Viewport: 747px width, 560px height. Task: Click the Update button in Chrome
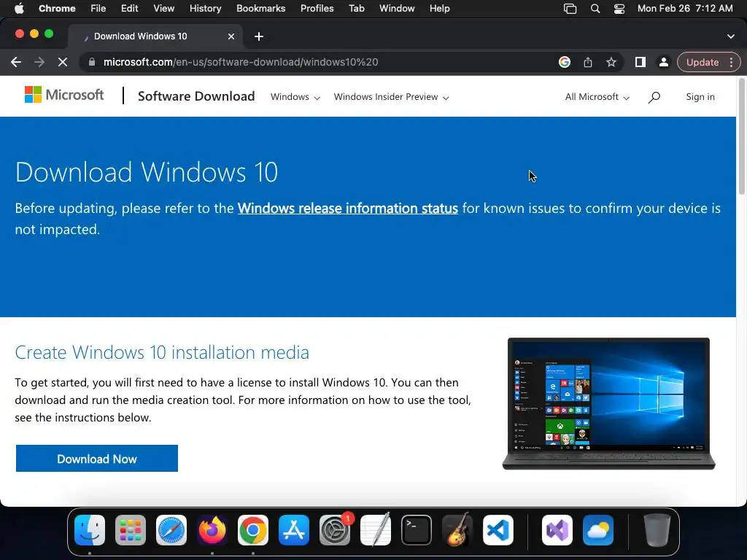(703, 63)
